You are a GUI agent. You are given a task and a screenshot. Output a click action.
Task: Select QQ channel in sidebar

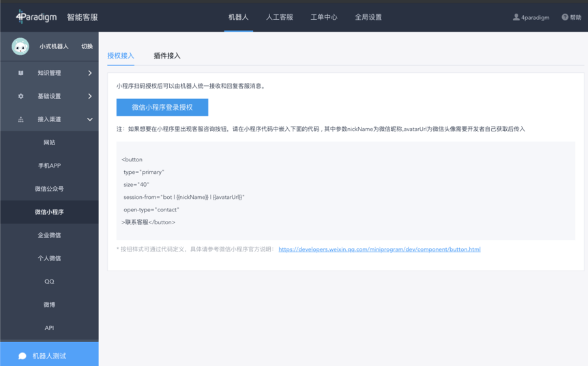pyautogui.click(x=49, y=281)
